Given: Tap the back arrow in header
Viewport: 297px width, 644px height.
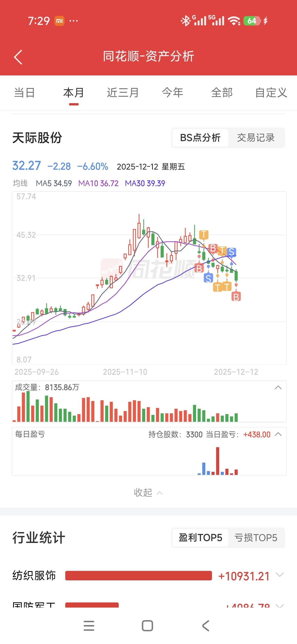Looking at the screenshot, I should (x=18, y=57).
